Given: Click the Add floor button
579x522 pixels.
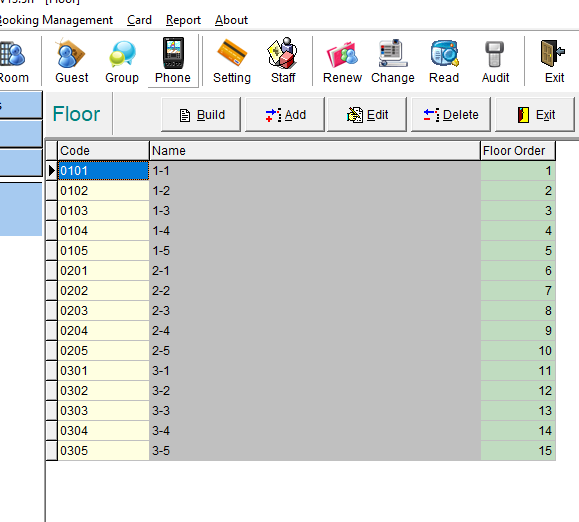Looking at the screenshot, I should click(285, 115).
